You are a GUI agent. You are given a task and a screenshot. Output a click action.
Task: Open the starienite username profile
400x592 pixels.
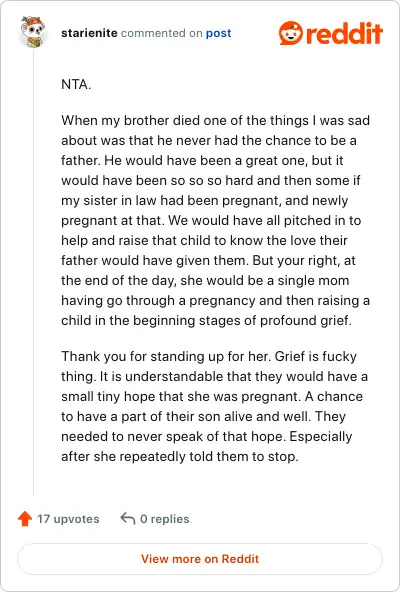click(89, 33)
